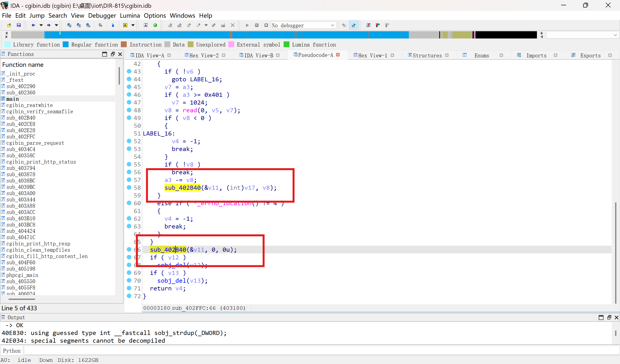
Task: Maximize the Functions panel
Action: [105, 54]
